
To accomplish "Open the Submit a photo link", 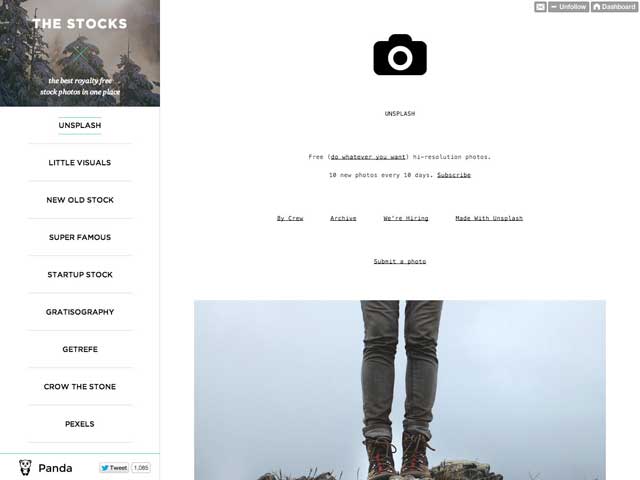I will [x=400, y=261].
